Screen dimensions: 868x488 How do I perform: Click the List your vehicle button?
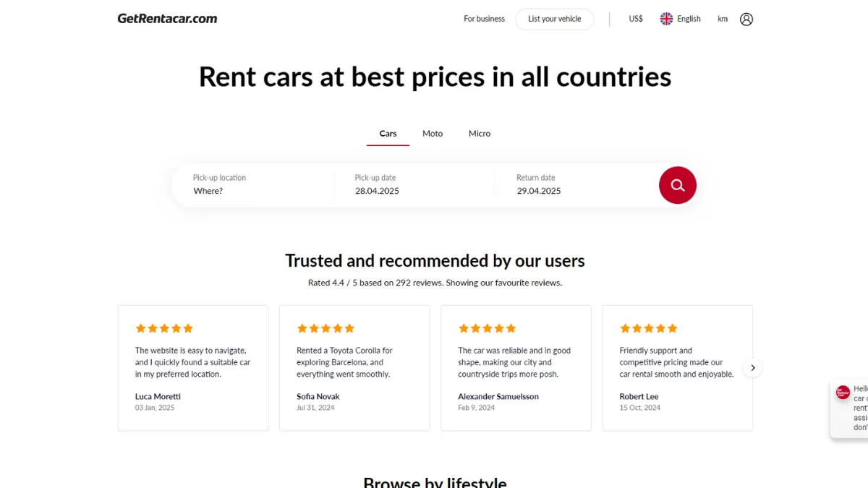coord(555,19)
